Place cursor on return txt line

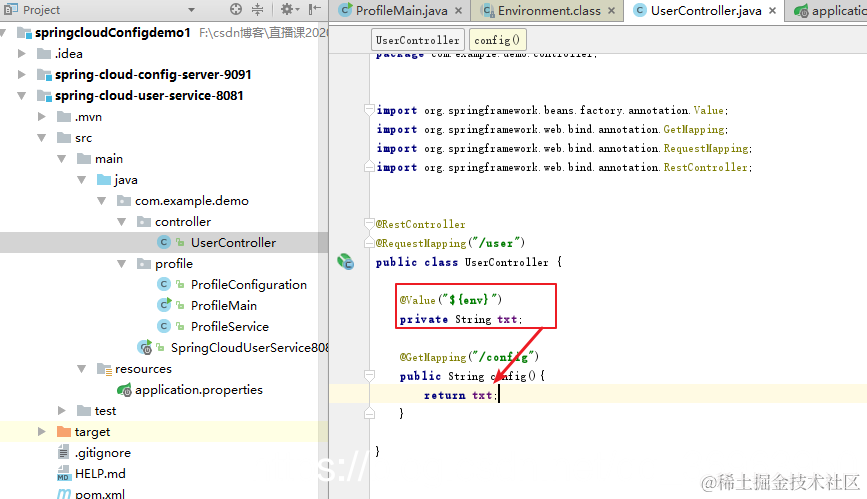pos(461,395)
